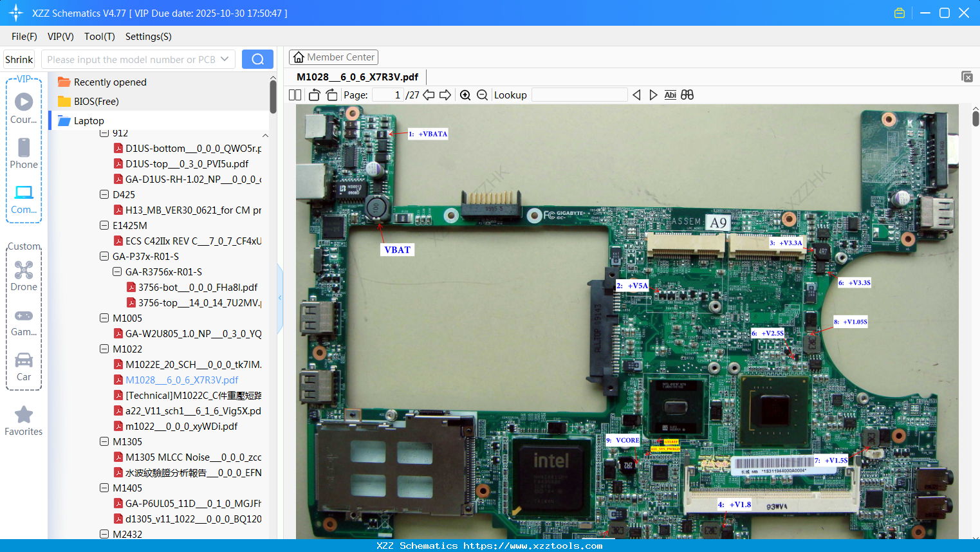The image size is (980, 552).
Task: Click the blue search magnifier button
Action: coord(257,59)
